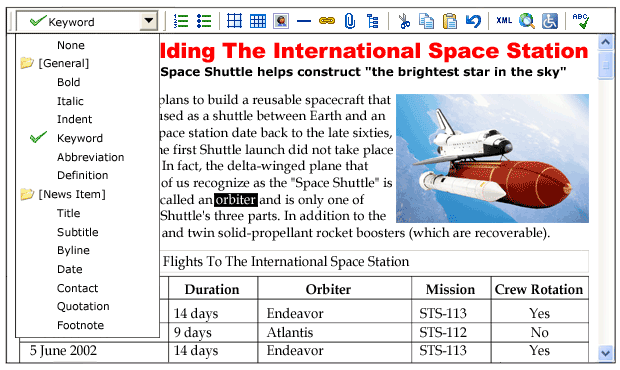Apply the Footnote style
Viewport: 620px width, 370px height.
click(81, 325)
